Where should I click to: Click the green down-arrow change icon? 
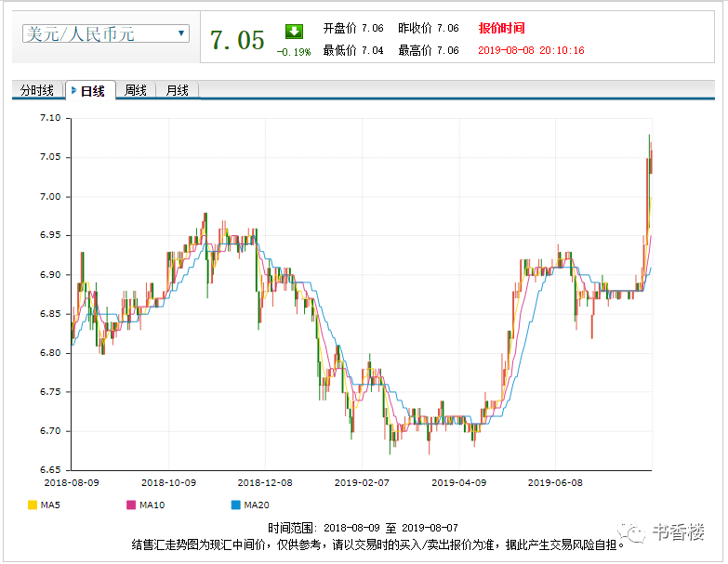(x=294, y=32)
